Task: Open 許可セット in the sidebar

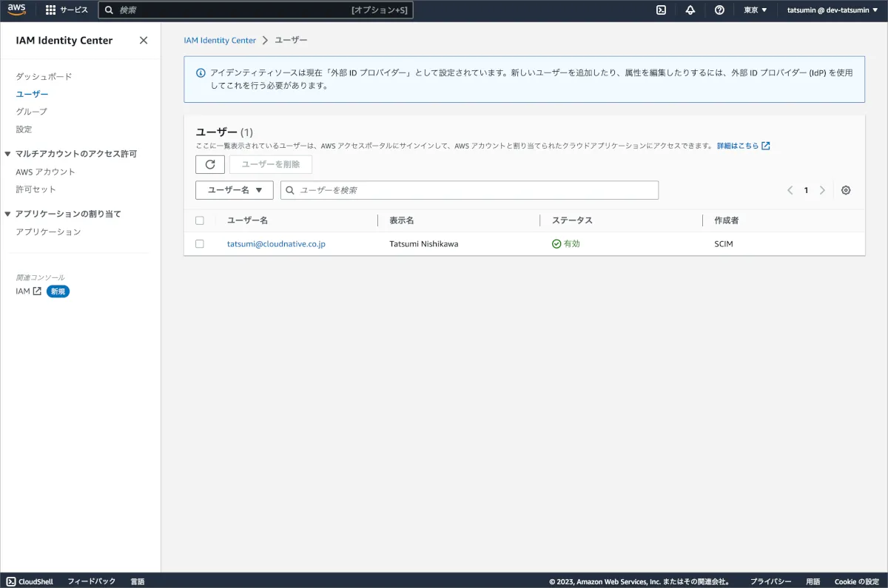Action: [36, 189]
